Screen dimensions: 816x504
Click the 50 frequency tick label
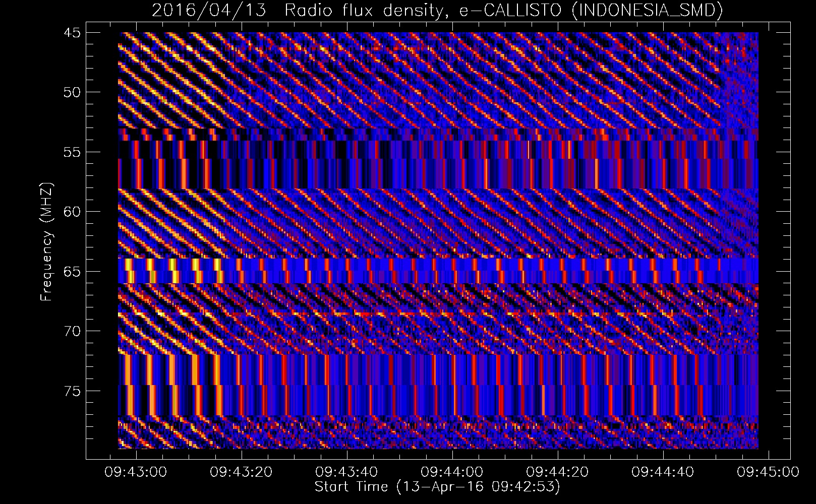72,92
